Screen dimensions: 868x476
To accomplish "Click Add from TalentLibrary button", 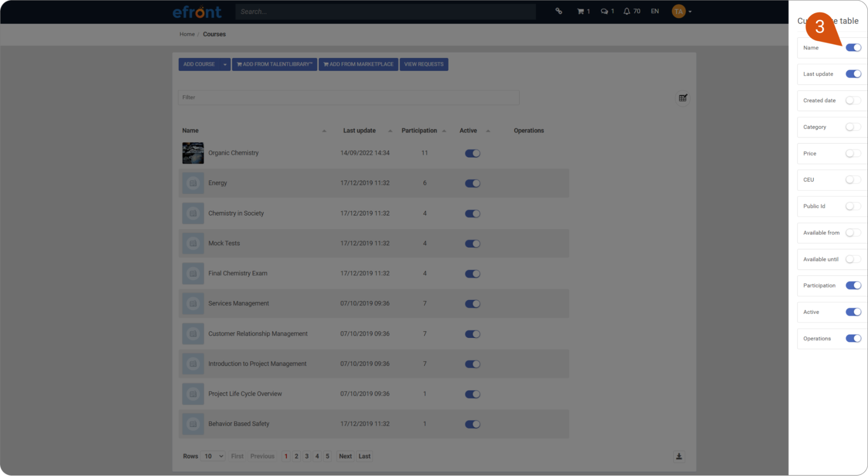I will [274, 64].
